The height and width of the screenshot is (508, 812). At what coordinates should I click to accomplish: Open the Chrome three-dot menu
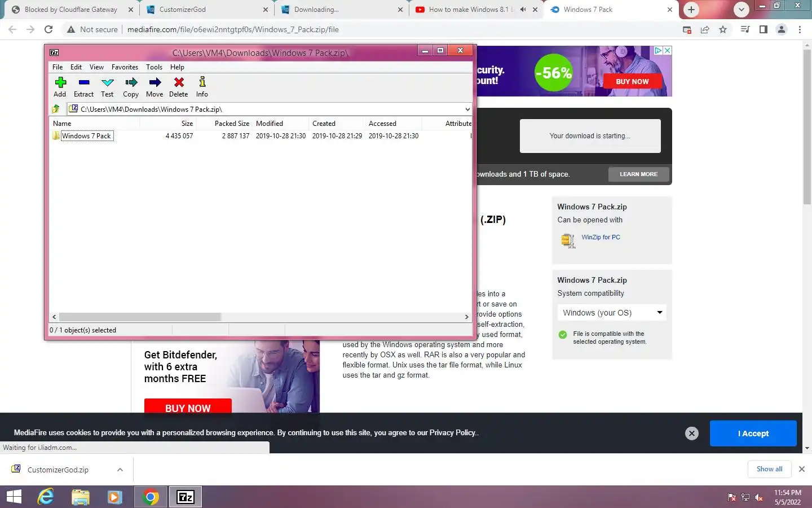800,29
